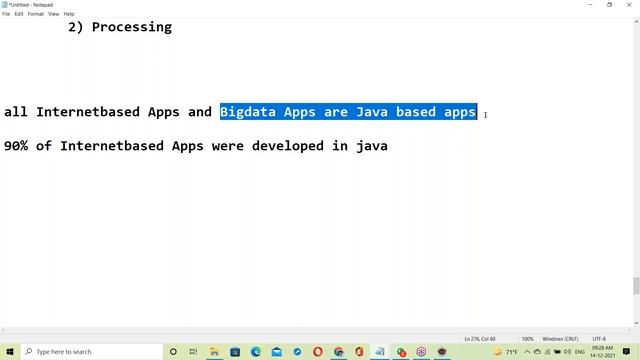
Task: Open network status tray icon
Action: tap(547, 351)
